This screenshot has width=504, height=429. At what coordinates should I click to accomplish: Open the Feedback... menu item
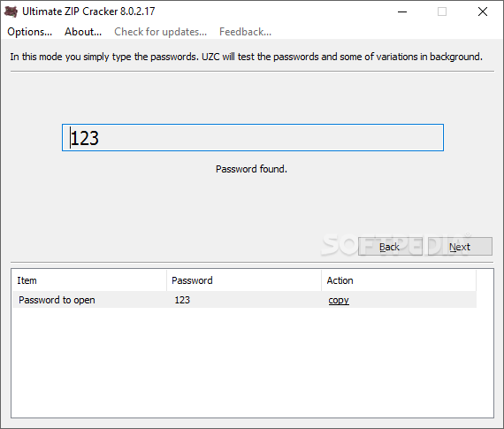[x=245, y=32]
